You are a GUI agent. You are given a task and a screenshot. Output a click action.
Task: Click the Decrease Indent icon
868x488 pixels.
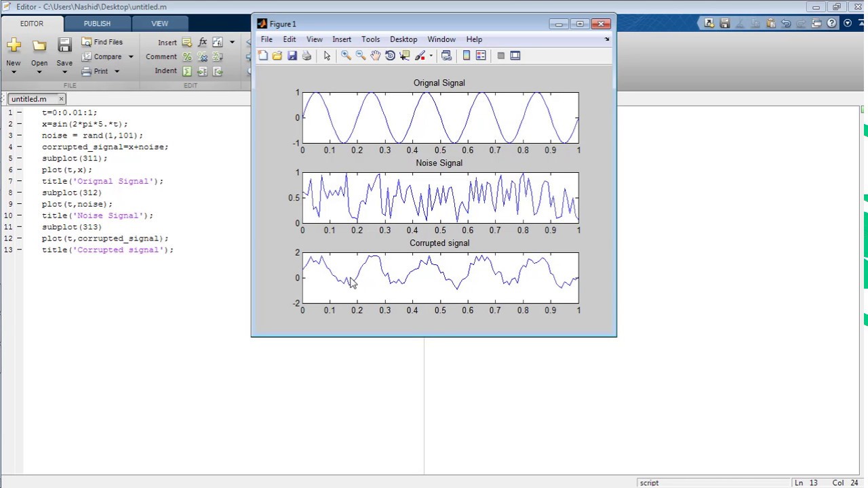tap(218, 71)
